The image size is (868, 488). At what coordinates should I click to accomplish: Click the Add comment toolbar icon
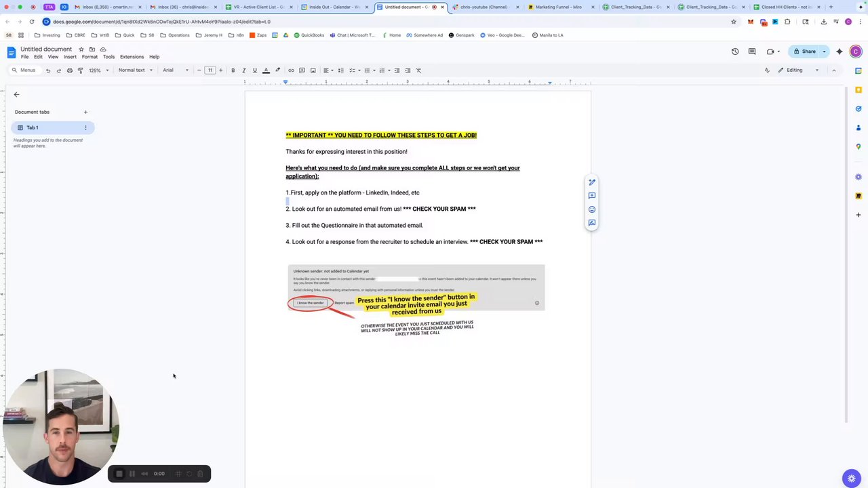(x=302, y=70)
